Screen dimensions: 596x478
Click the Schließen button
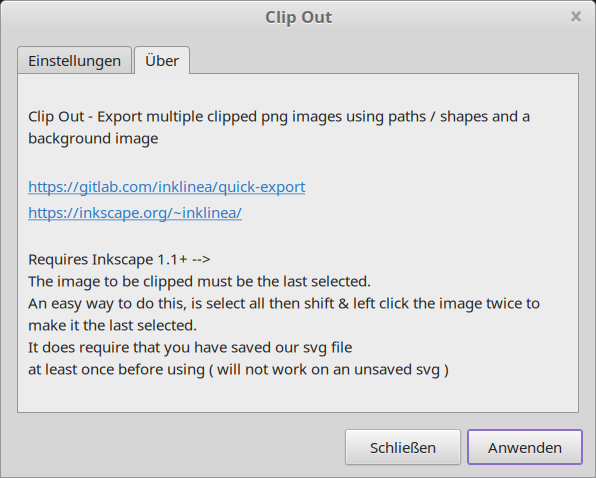pos(403,447)
